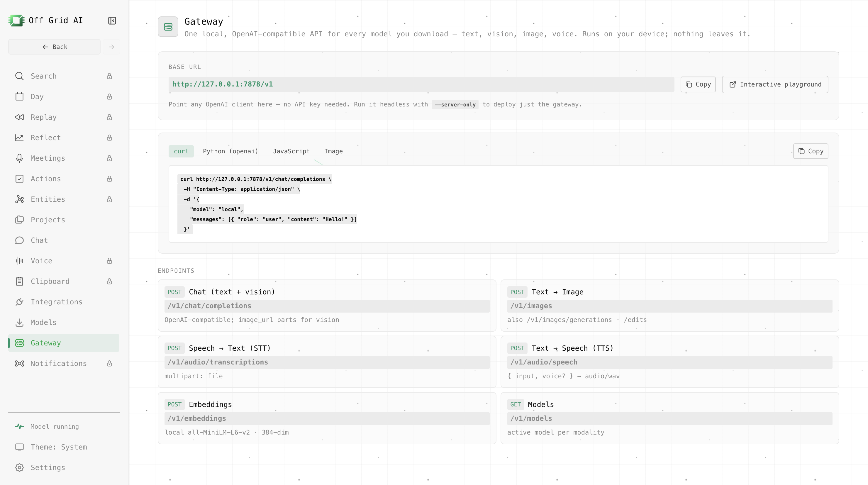Click the base URL http://127.0.0.1:7878/v1 field

coord(421,84)
